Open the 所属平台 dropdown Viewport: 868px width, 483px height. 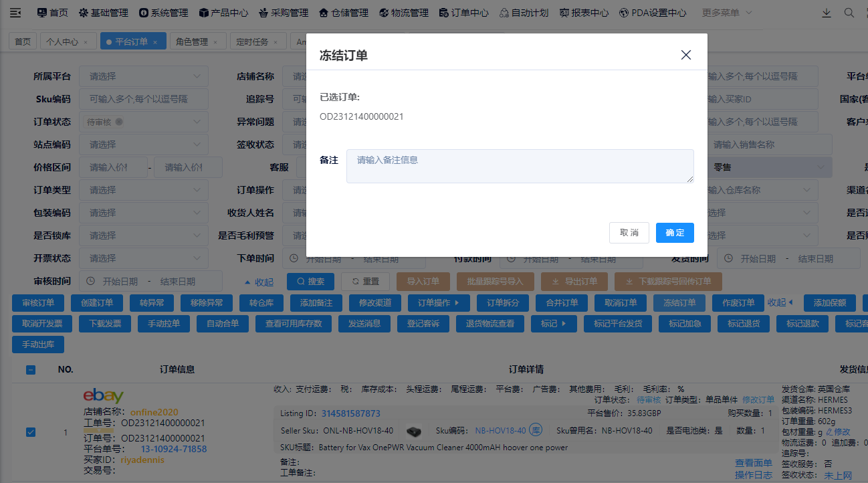pyautogui.click(x=143, y=76)
